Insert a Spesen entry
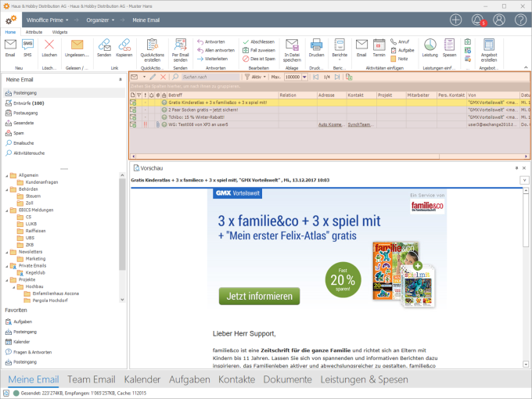This screenshot has height=399, width=532. 449,48
